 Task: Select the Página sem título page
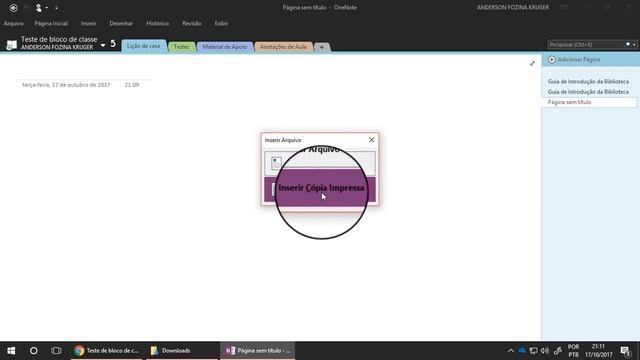pyautogui.click(x=588, y=102)
